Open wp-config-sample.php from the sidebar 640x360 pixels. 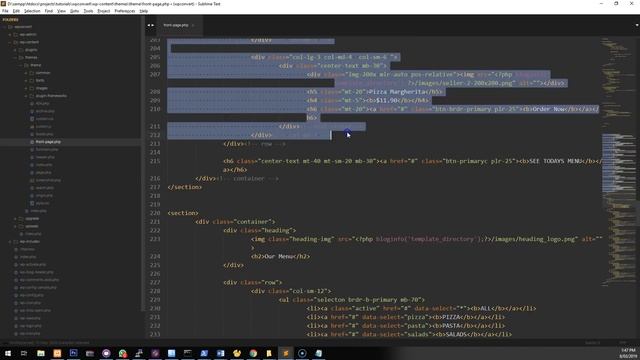[38, 288]
